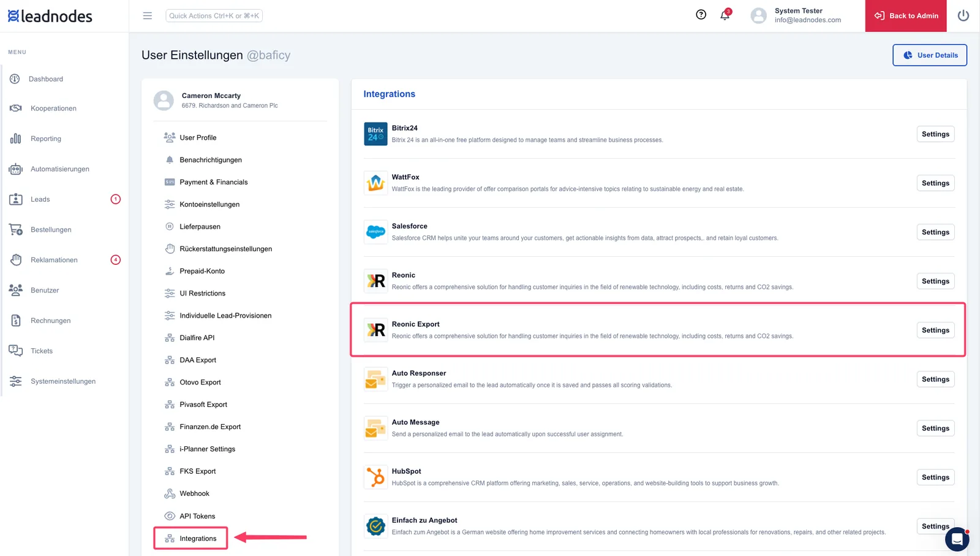
Task: Click the Back to Admin button
Action: coord(906,16)
